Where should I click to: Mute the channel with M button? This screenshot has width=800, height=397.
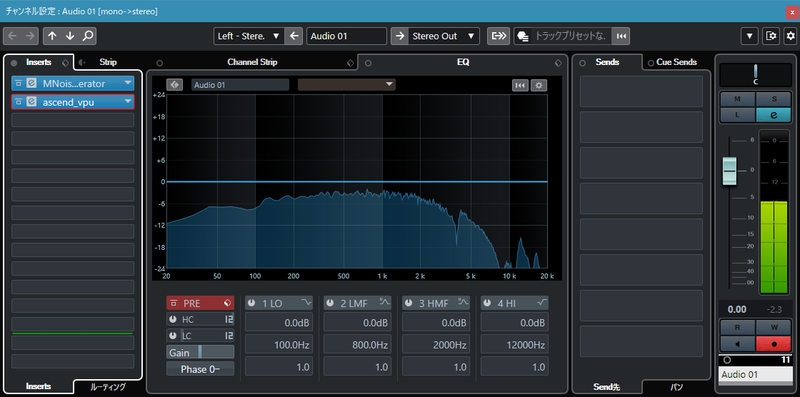(737, 99)
